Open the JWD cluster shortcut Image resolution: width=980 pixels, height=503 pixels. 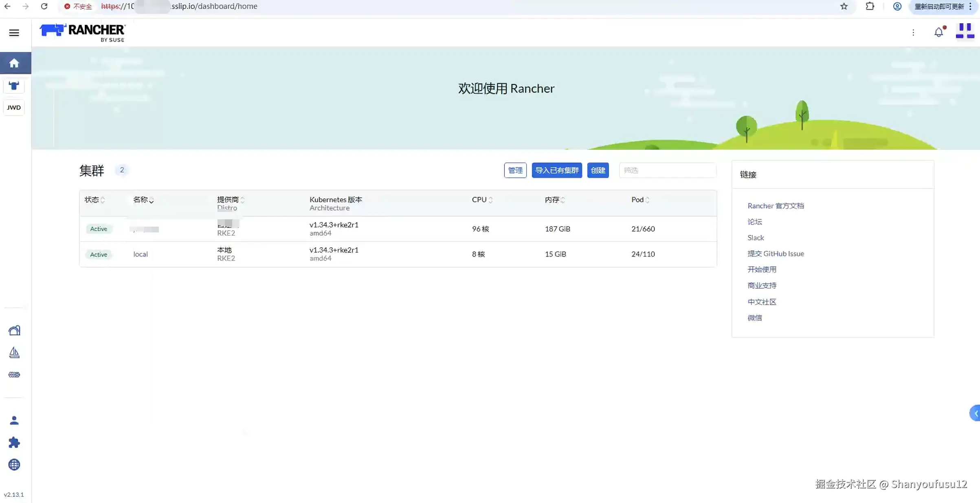pos(14,108)
